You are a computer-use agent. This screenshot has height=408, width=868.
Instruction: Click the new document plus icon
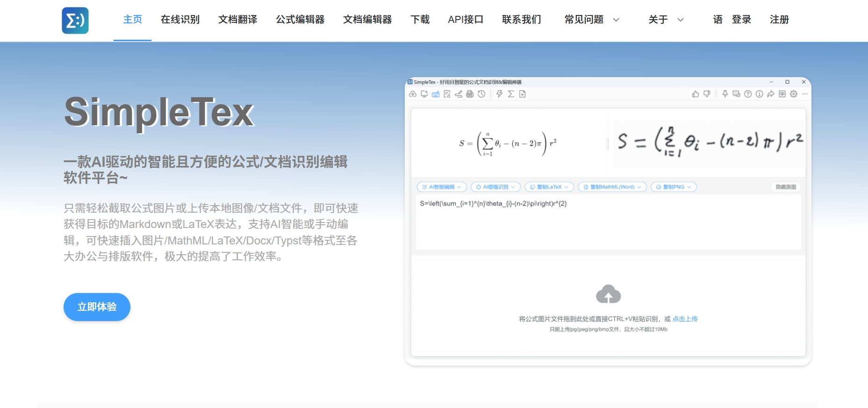[x=523, y=94]
